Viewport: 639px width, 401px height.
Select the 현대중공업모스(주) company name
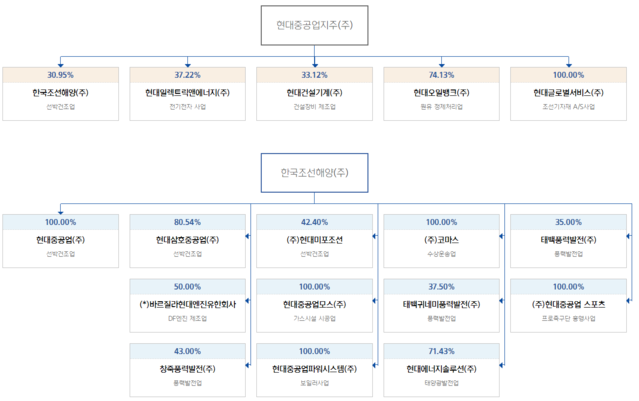314,304
